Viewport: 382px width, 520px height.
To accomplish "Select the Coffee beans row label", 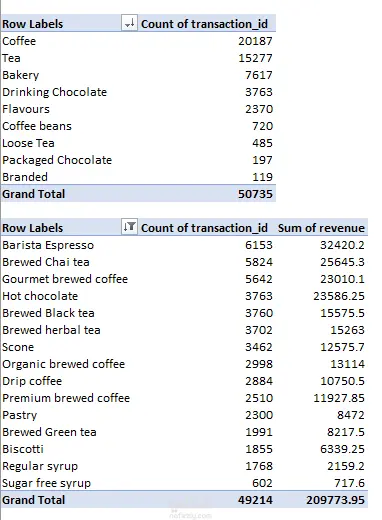I will [x=37, y=126].
